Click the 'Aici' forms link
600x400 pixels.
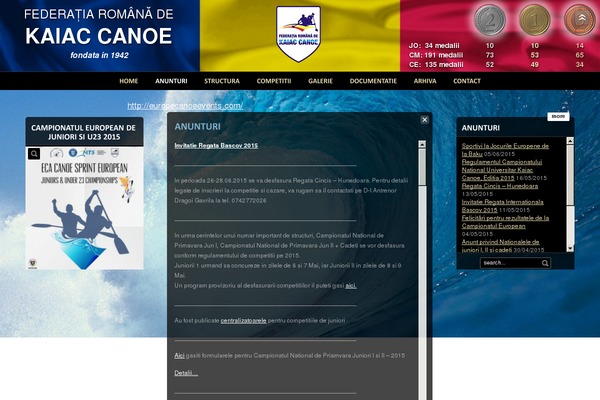[x=179, y=356]
